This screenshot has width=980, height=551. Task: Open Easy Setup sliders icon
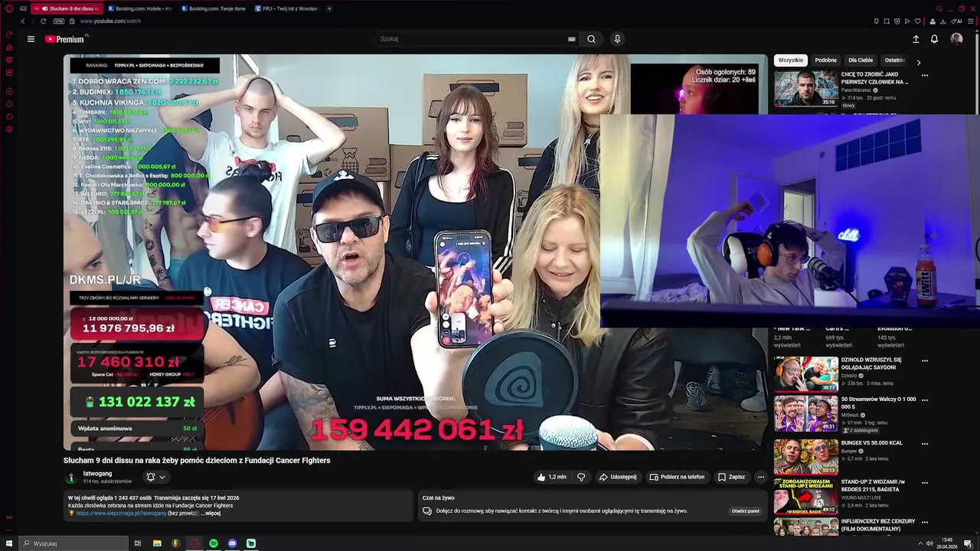971,21
